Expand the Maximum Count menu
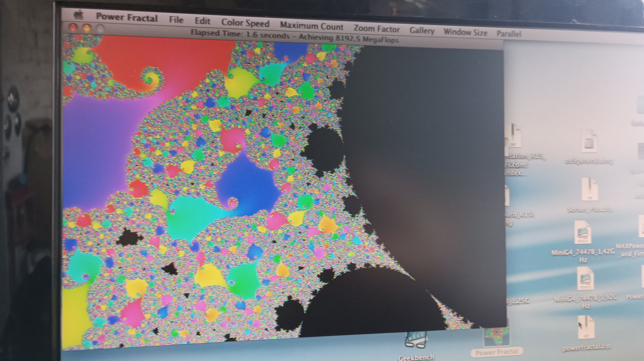This screenshot has height=361, width=644. tap(311, 26)
